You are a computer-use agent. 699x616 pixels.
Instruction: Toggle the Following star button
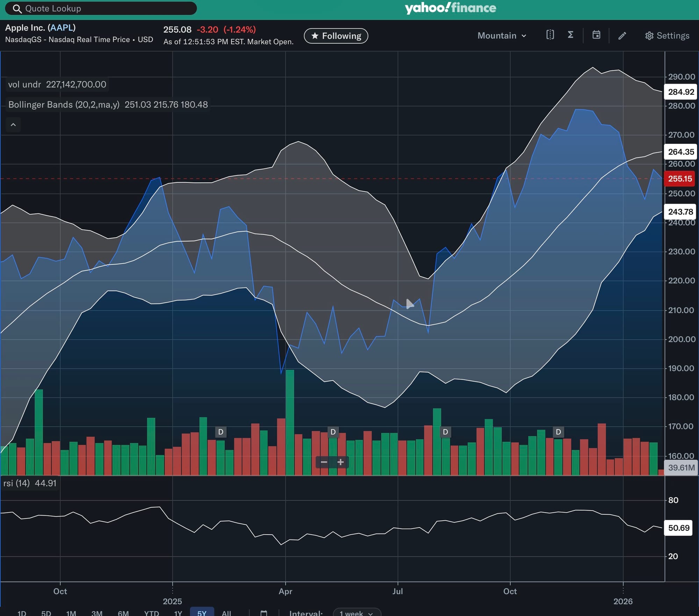click(x=336, y=36)
